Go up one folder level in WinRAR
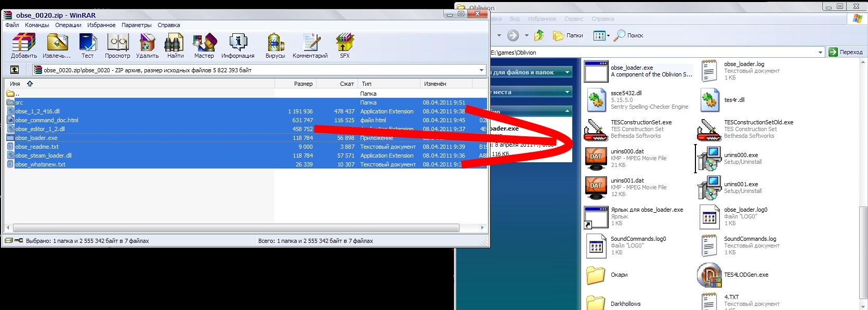868x310 pixels. [15, 70]
